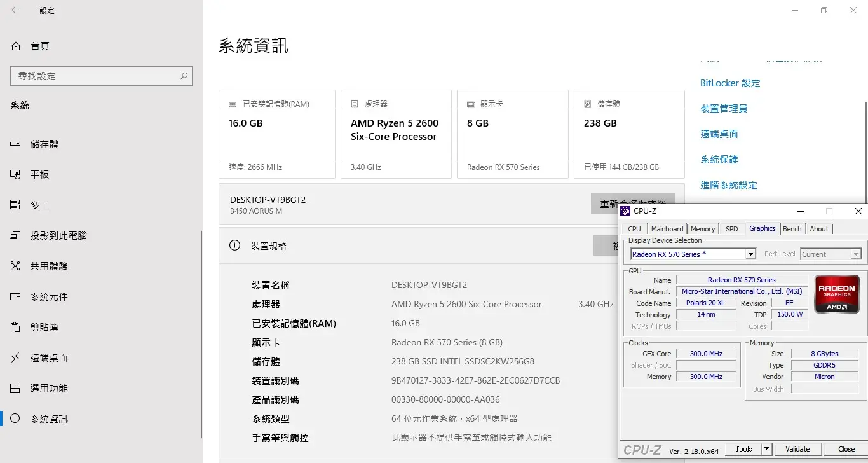Click the 尋找設定 search field
The height and width of the screenshot is (463, 868).
point(95,76)
